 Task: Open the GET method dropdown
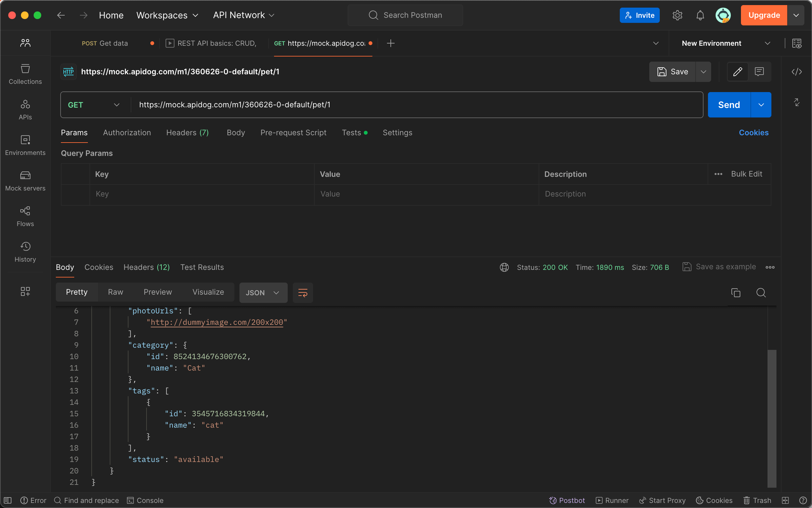coord(94,105)
